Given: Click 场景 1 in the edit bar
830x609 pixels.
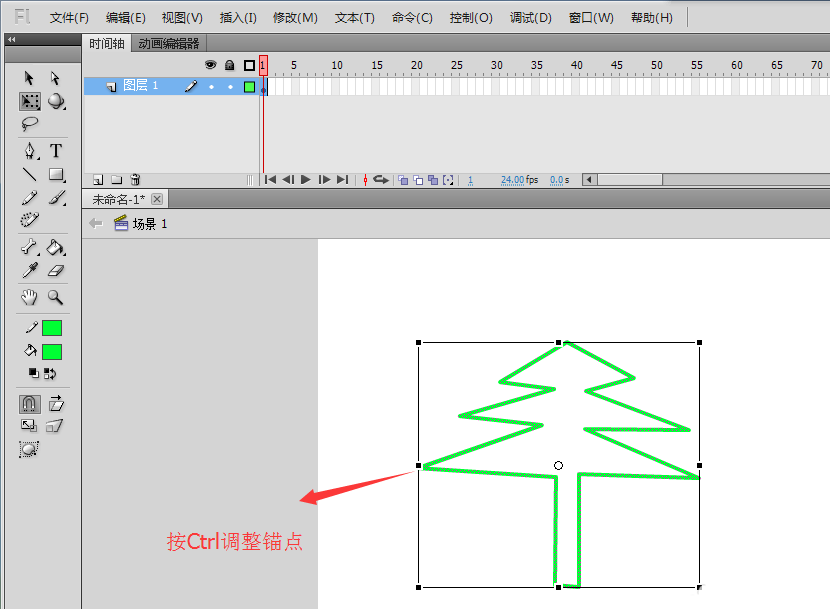Looking at the screenshot, I should pos(141,224).
